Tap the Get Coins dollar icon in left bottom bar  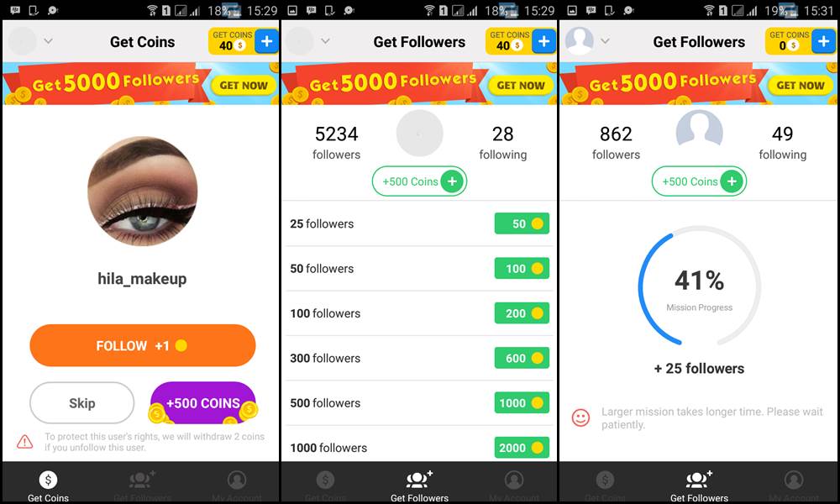[x=48, y=480]
